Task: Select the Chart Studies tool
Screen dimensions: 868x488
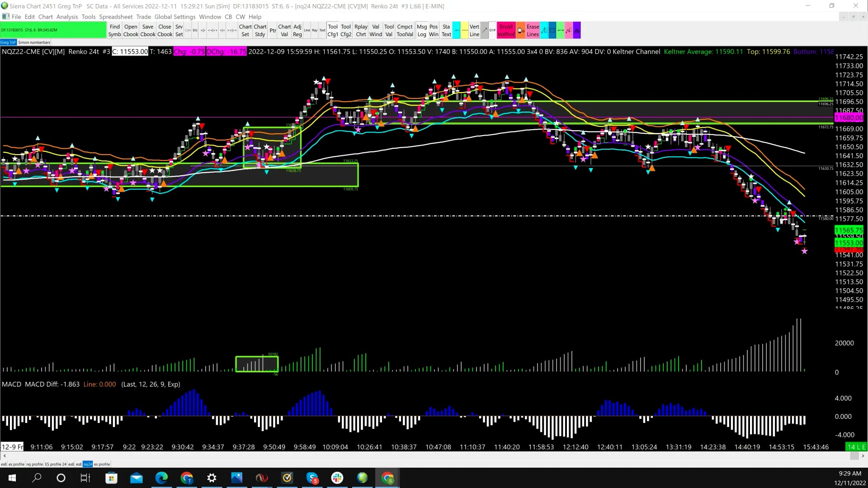Action: pos(259,30)
